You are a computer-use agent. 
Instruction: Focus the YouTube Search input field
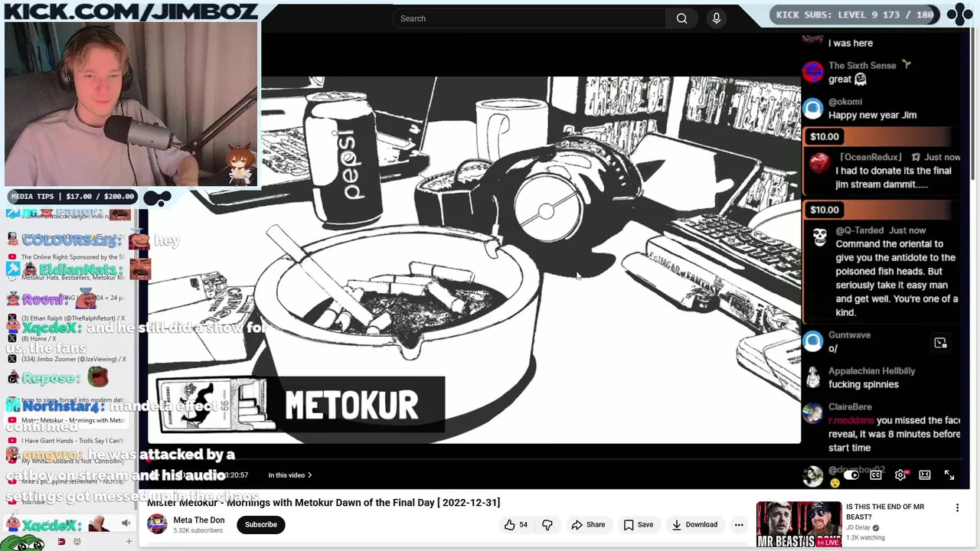tap(530, 18)
